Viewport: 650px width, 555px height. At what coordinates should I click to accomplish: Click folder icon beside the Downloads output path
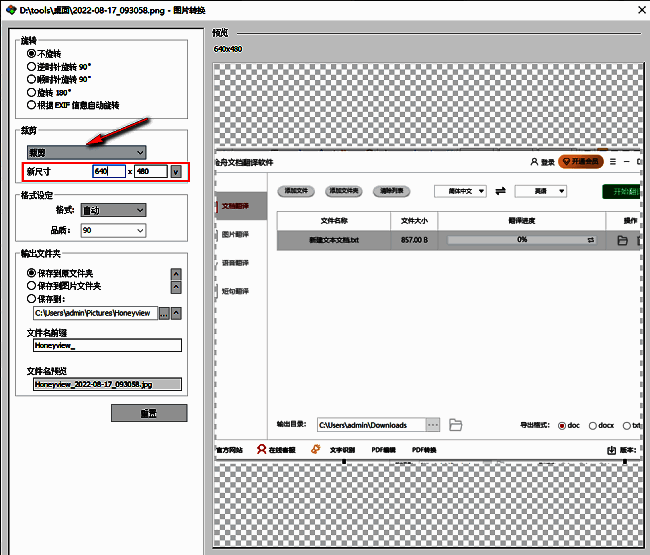coord(456,425)
